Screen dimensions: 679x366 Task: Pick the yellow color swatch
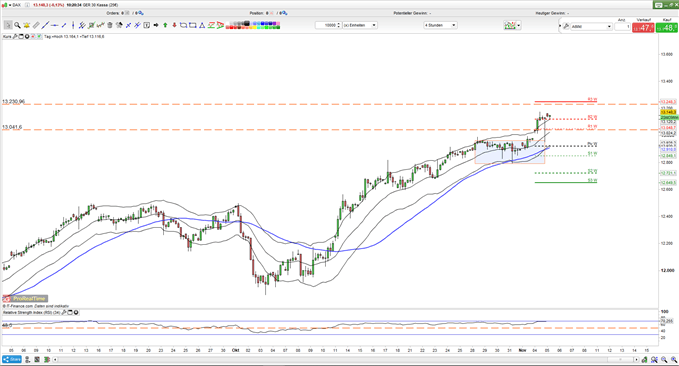click(x=255, y=27)
